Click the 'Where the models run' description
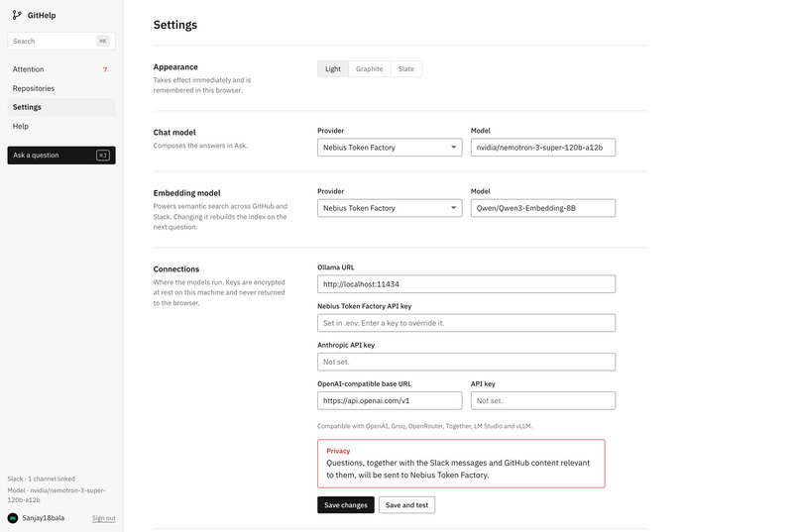 click(x=219, y=292)
